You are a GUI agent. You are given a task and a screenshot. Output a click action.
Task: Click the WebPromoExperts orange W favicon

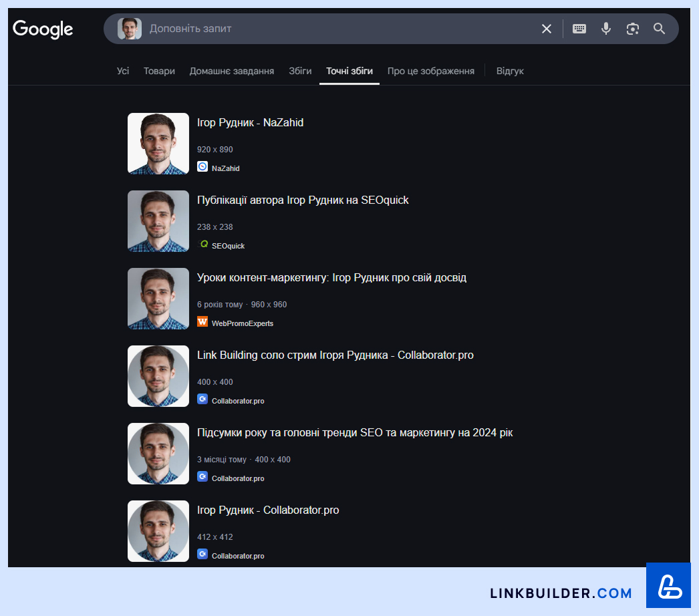tap(202, 322)
